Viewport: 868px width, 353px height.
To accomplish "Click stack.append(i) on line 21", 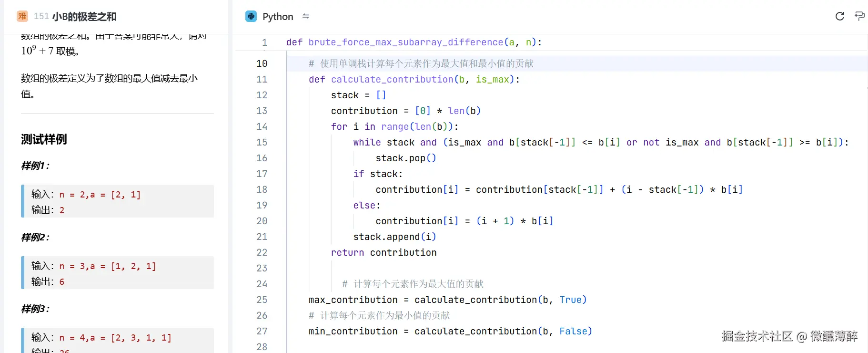I will (x=394, y=237).
